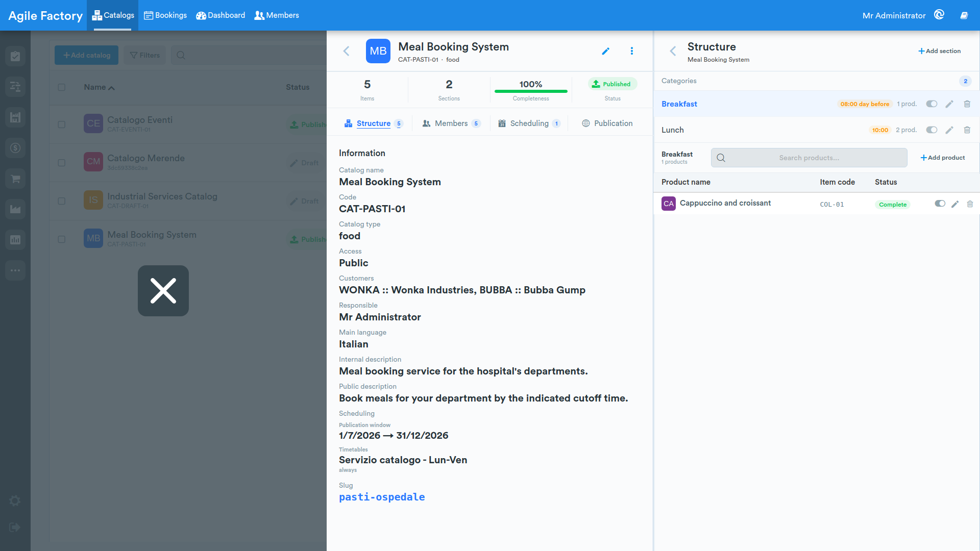This screenshot has width=980, height=551.
Task: Delete the Lunch category
Action: pyautogui.click(x=967, y=130)
